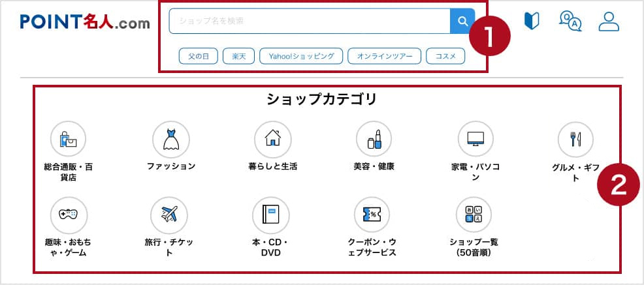644x285 pixels.
Task: Select the Yahoo!ショッピング keyword tag
Action: [300, 57]
